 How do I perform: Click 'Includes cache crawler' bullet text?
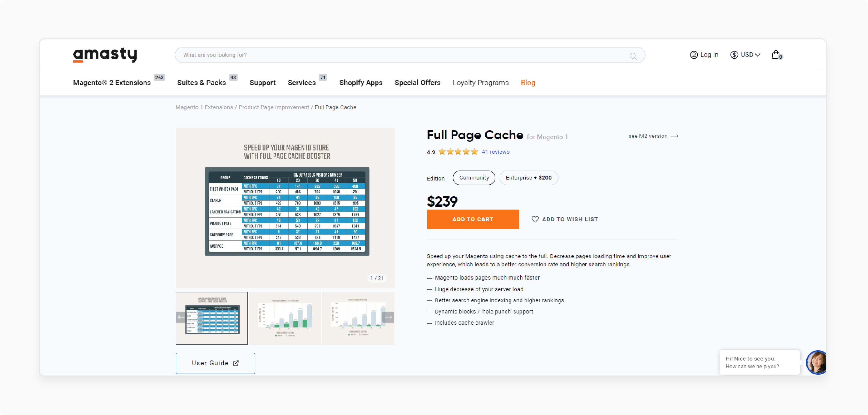[x=464, y=323]
